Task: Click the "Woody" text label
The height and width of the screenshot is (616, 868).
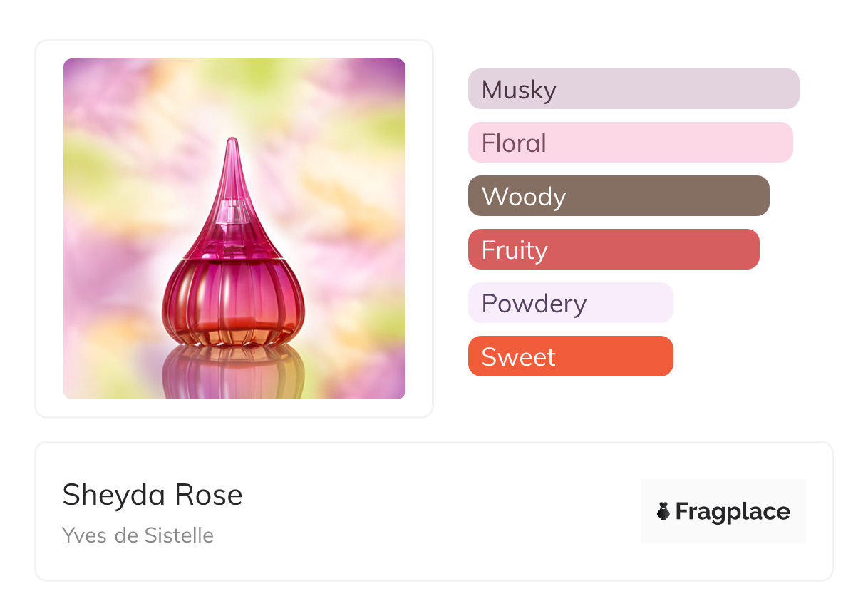Action: 524,197
